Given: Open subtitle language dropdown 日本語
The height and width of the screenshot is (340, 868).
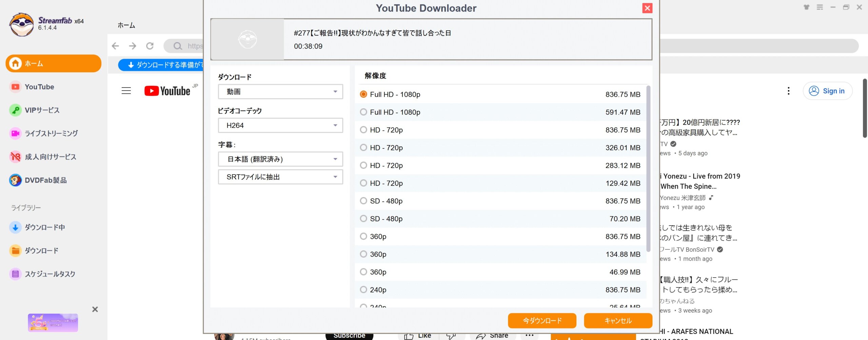Looking at the screenshot, I should [x=280, y=159].
